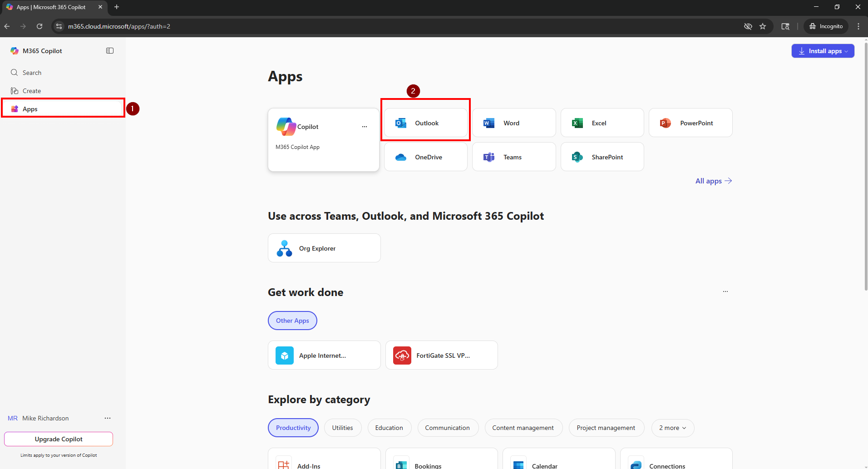Image resolution: width=868 pixels, height=469 pixels.
Task: Launch Excel from the apps grid
Action: click(602, 123)
